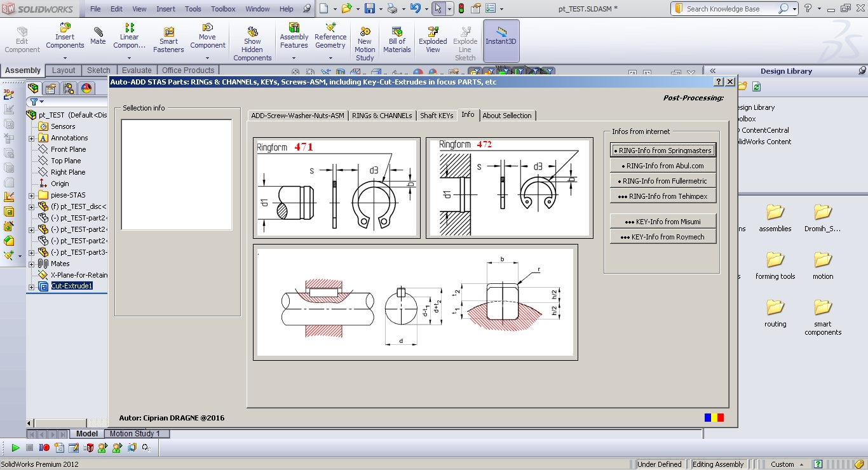Viewport: 868px width, 470px height.
Task: Open dropdown arrow next to Linear Component
Action: coord(129,58)
